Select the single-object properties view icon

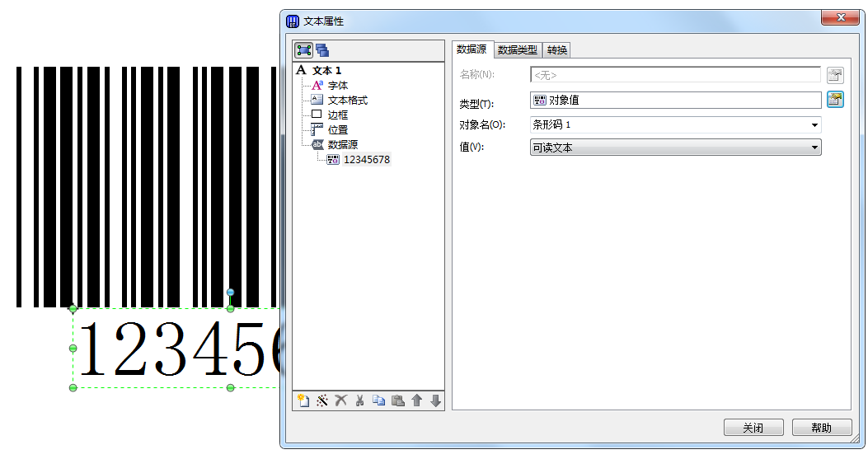[x=303, y=50]
